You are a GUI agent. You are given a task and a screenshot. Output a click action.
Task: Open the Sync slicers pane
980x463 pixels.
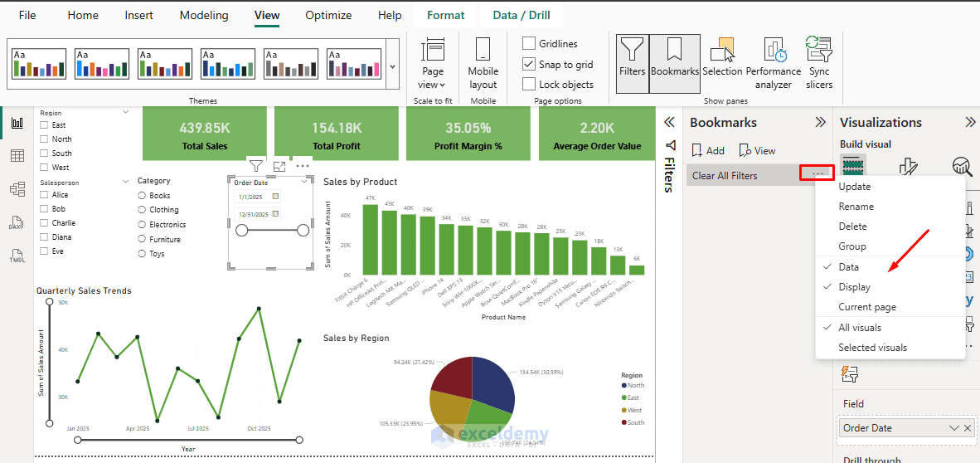click(x=819, y=63)
